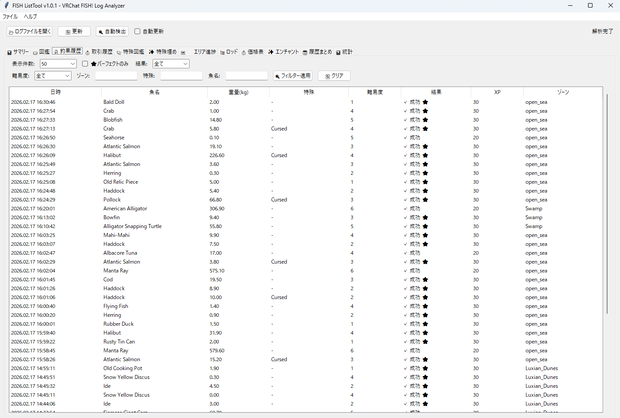Screen dimensions: 620x418
Task: Expand the 難易度 filter dropdown
Action: coord(53,76)
